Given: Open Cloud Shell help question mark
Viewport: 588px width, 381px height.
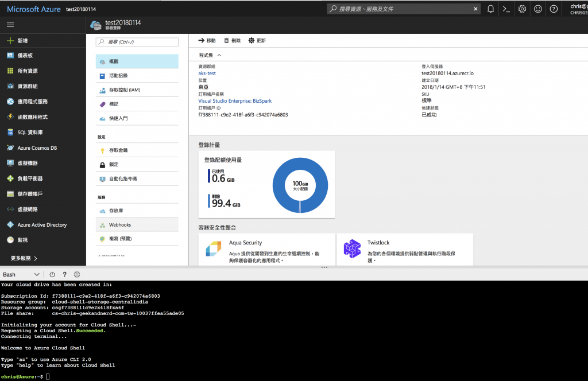Looking at the screenshot, I should 64,275.
